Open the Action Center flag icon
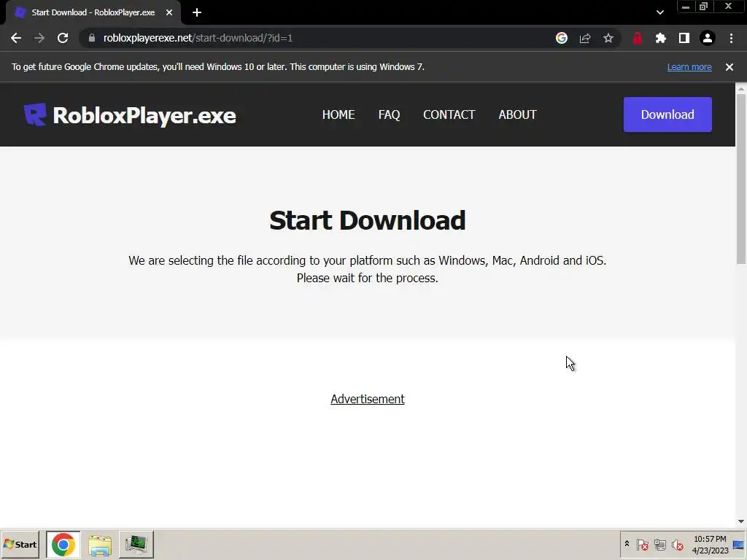Image resolution: width=747 pixels, height=560 pixels. [x=642, y=544]
